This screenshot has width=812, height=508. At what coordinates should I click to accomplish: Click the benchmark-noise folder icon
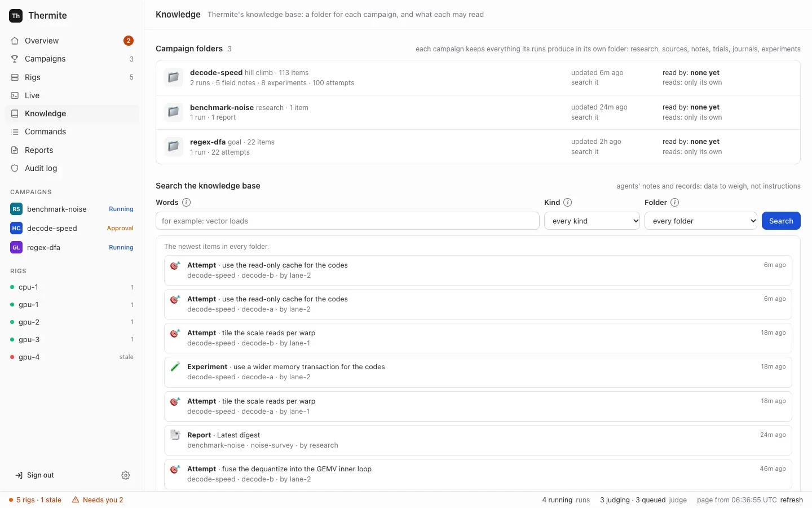(x=173, y=112)
